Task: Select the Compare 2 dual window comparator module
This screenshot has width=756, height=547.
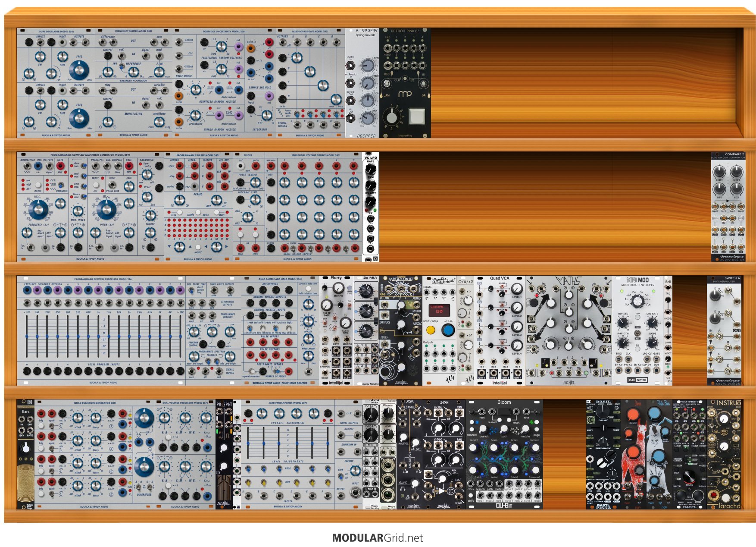Action: click(x=728, y=206)
